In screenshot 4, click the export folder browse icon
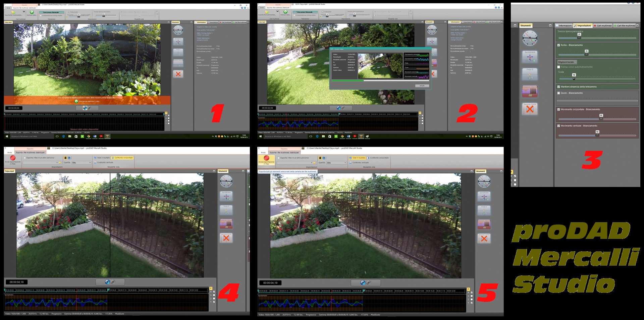The height and width of the screenshot is (320, 644). click(60, 163)
